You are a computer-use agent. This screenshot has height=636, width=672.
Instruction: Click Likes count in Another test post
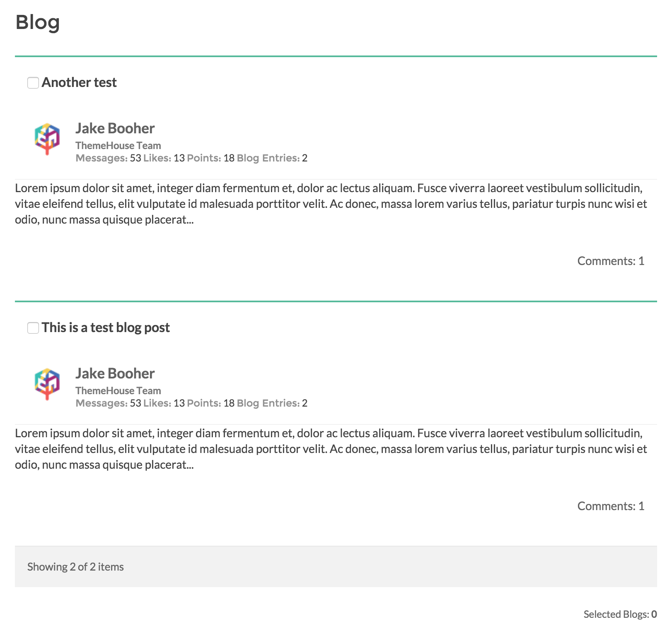coord(179,158)
